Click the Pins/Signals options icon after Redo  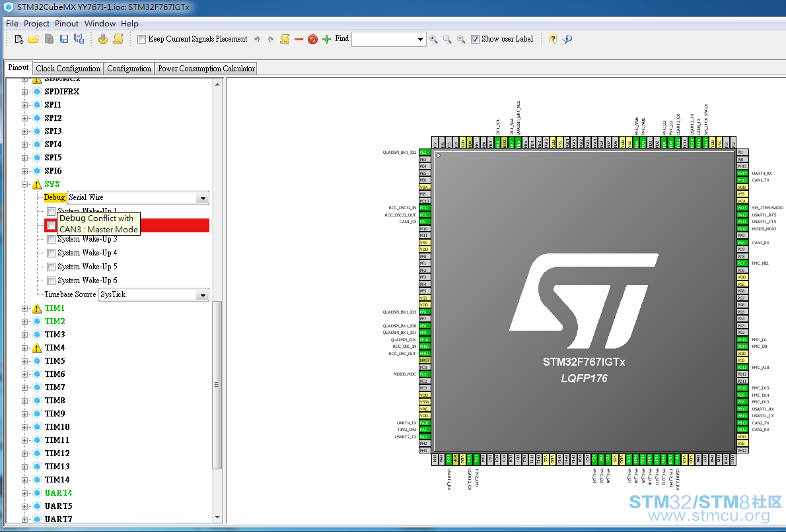click(285, 39)
